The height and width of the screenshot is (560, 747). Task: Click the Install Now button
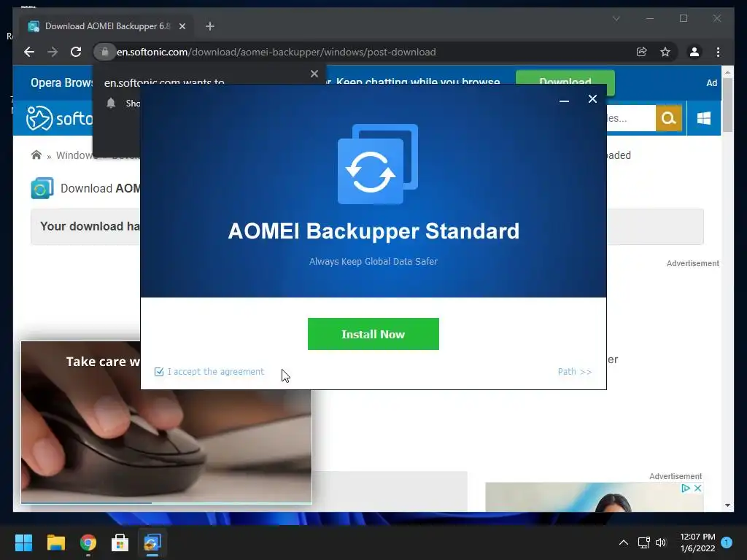point(373,334)
